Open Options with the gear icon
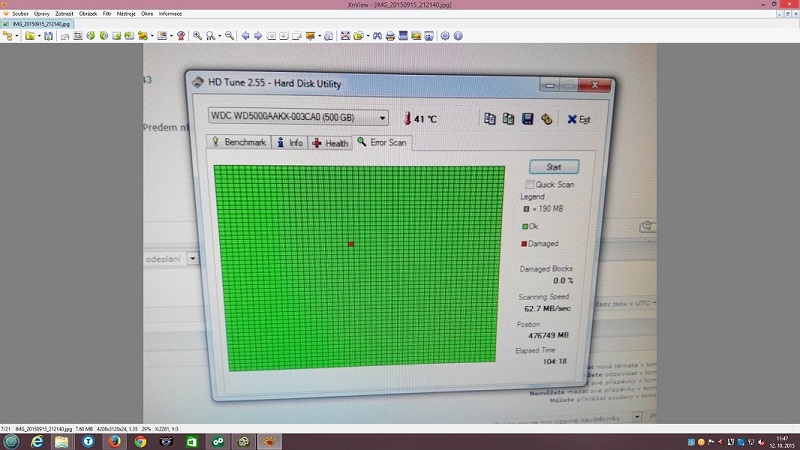800x450 pixels. pyautogui.click(x=445, y=36)
